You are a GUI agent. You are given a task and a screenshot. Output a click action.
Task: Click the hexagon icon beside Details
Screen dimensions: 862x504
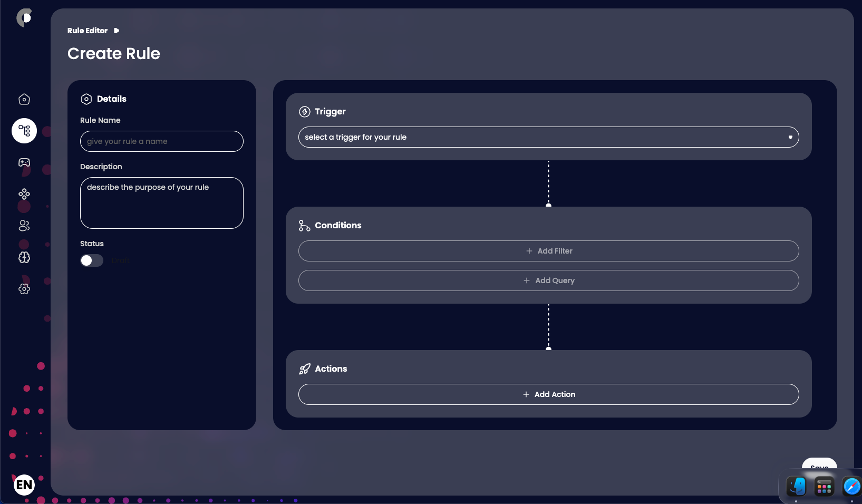click(86, 99)
